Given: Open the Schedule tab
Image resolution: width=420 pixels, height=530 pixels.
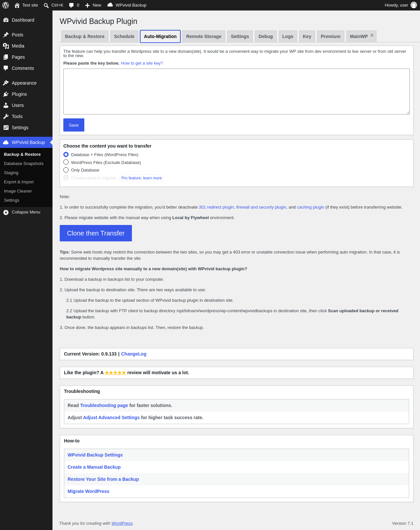Looking at the screenshot, I should (124, 36).
